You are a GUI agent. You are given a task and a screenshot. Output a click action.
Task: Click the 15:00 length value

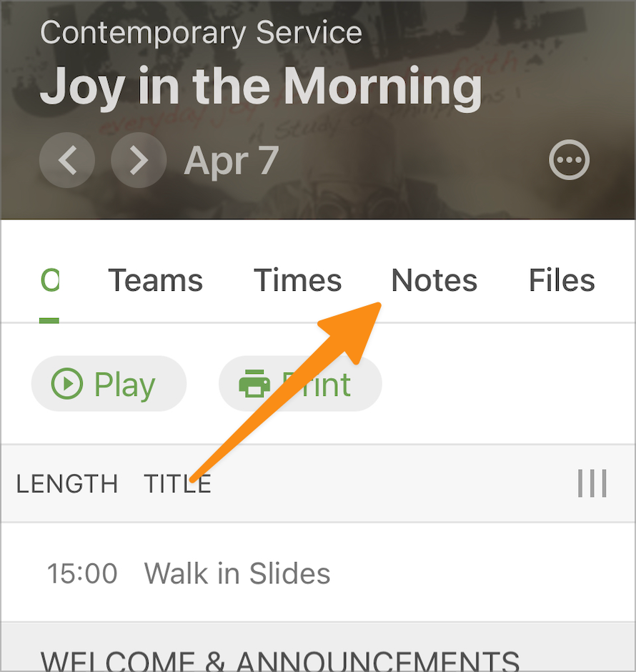click(81, 573)
